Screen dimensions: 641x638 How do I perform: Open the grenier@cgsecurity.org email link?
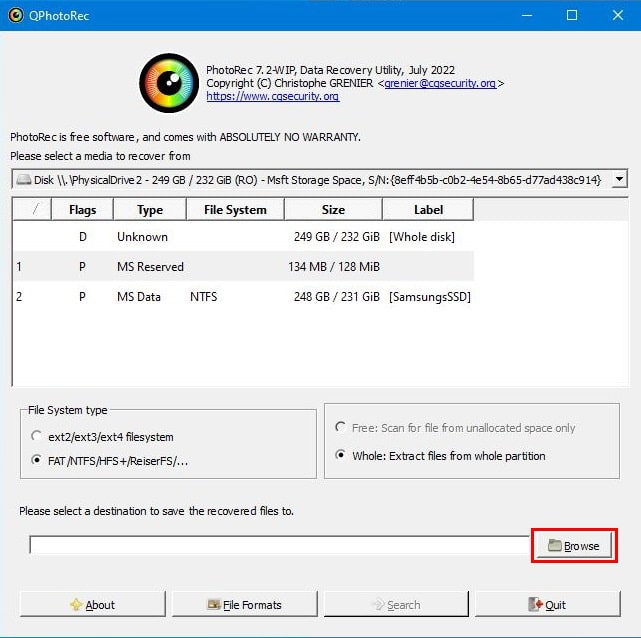click(440, 83)
